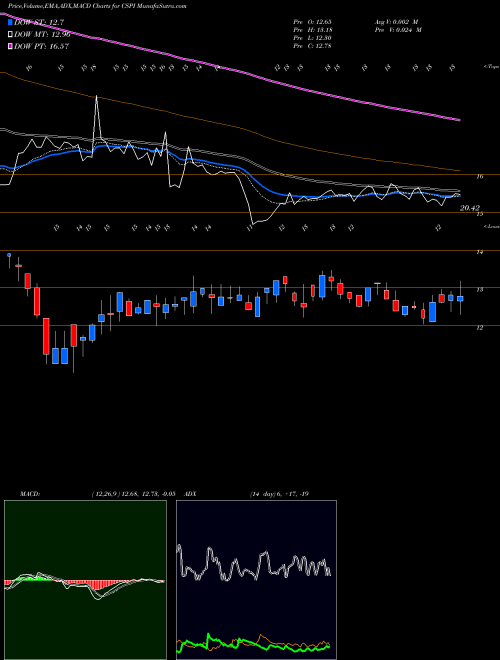Open the green MACD chart panel
Viewport: 500px width, 660px height.
click(85, 580)
